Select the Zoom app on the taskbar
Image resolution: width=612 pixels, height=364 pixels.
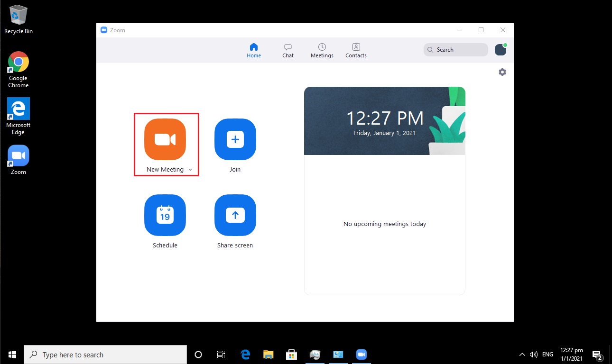click(362, 355)
